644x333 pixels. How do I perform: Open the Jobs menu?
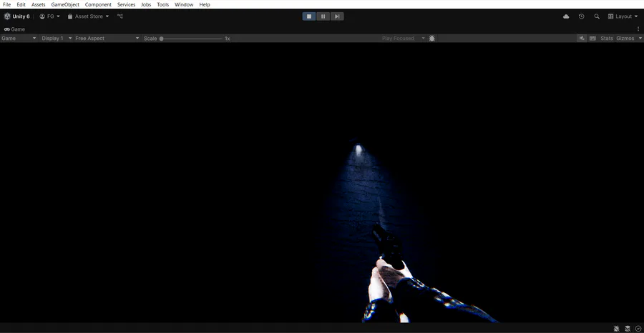coord(146,4)
